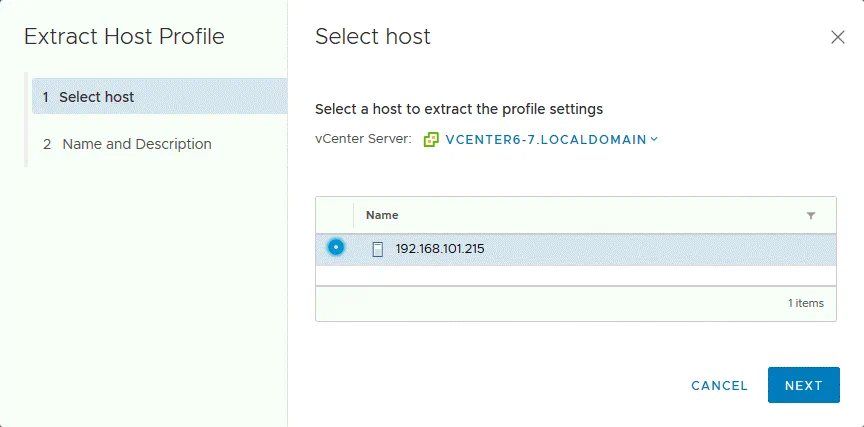Click the Extract Host Profile wizard title

[124, 37]
